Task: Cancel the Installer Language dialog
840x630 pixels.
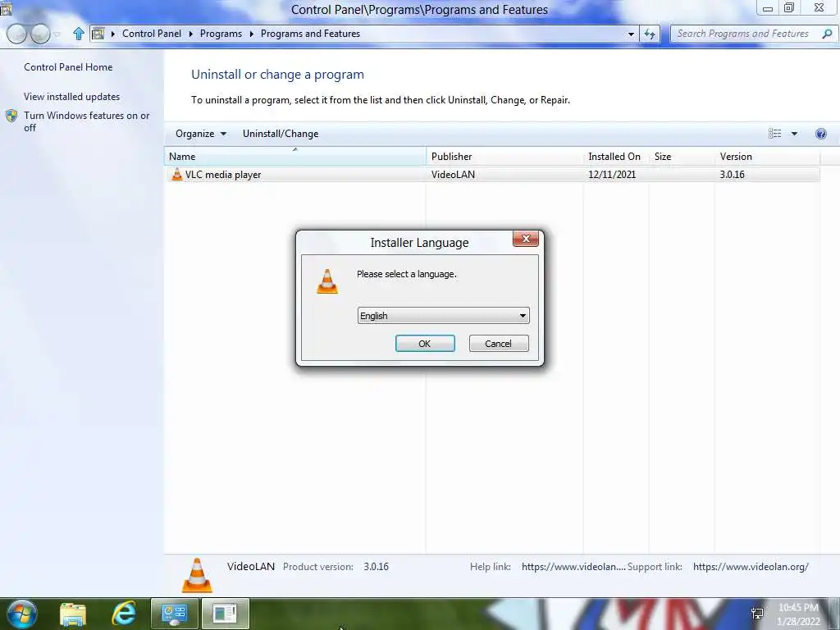Action: pyautogui.click(x=498, y=344)
